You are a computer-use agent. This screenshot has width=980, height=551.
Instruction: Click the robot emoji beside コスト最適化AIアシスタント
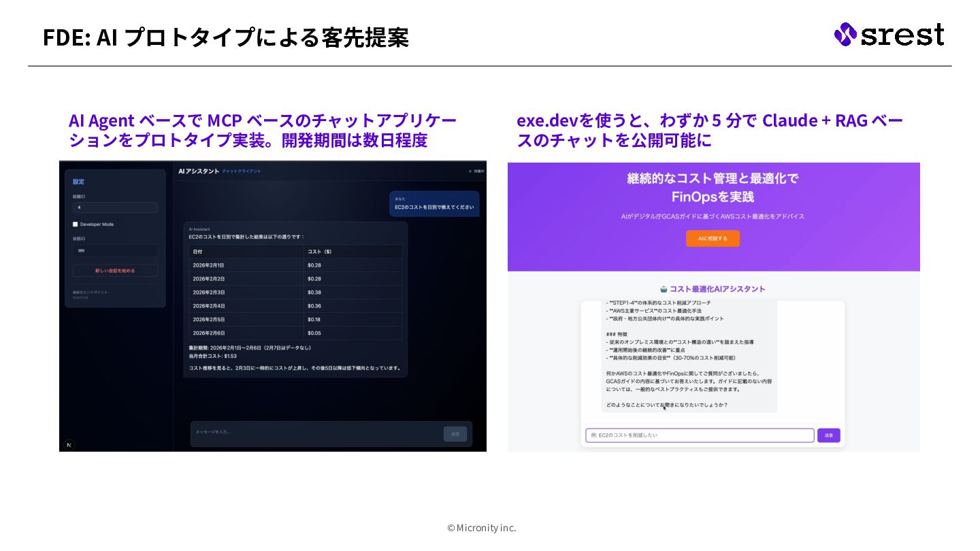(664, 289)
